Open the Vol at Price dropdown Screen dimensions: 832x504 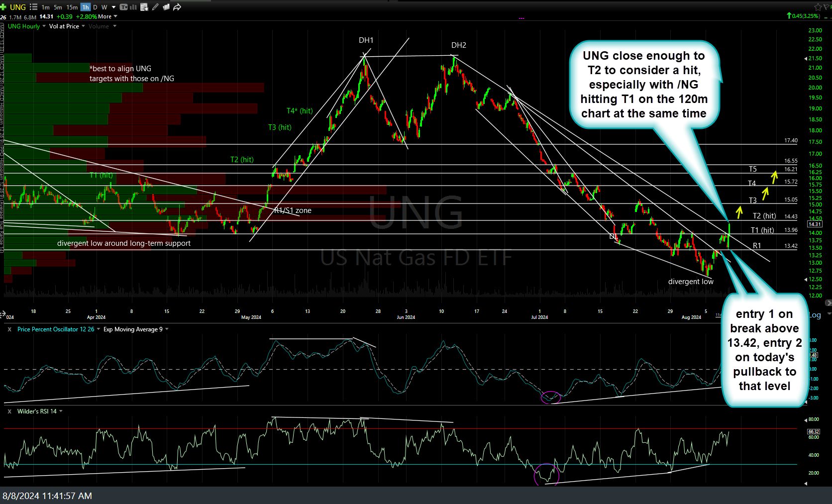pos(83,26)
